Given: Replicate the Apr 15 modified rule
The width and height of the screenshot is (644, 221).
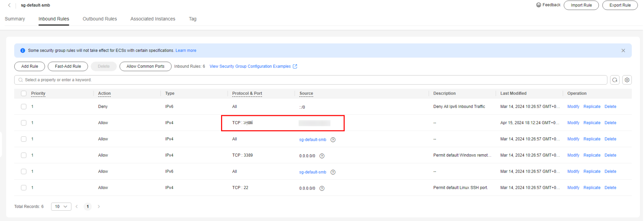Looking at the screenshot, I should tap(592, 123).
